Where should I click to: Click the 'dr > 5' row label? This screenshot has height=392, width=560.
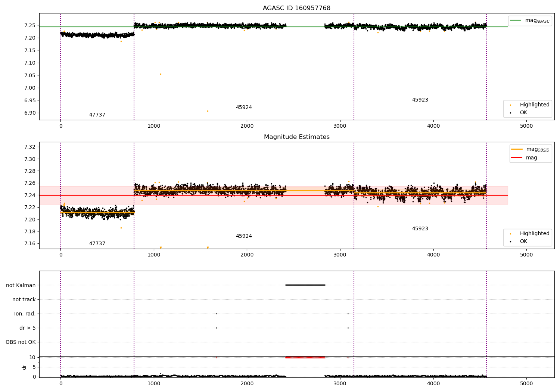pos(28,328)
